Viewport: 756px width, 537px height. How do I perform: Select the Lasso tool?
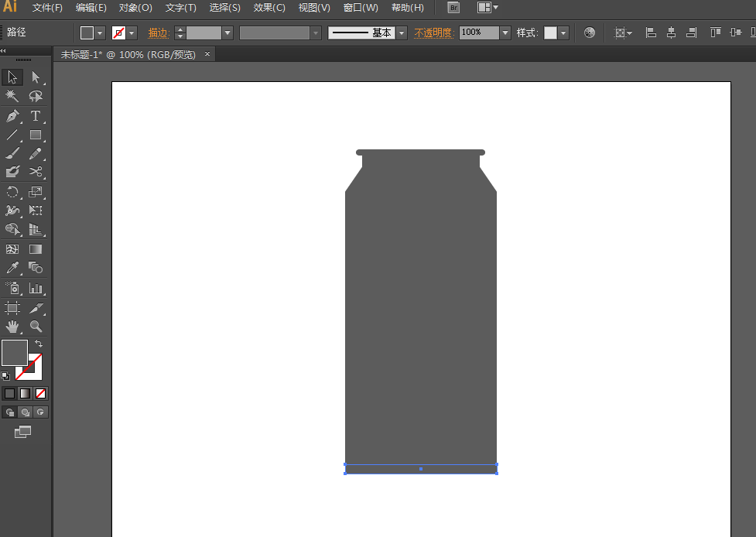click(36, 96)
